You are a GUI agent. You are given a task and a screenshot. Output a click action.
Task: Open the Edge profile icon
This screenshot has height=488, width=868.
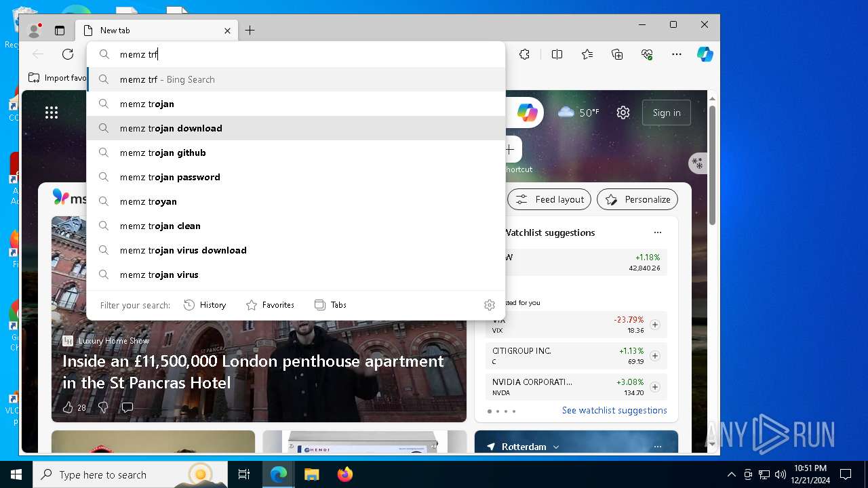click(34, 30)
